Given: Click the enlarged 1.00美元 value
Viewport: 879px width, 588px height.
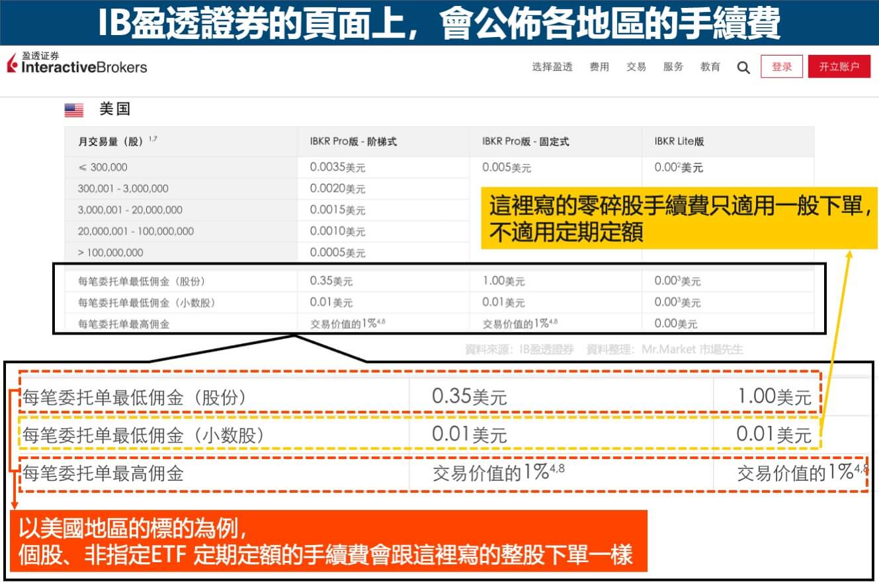Looking at the screenshot, I should tap(774, 397).
